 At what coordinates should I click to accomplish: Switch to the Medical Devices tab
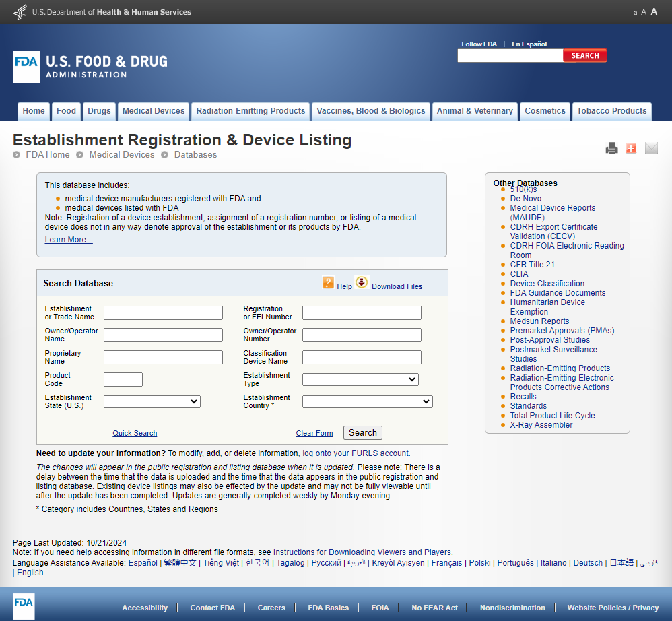(154, 111)
